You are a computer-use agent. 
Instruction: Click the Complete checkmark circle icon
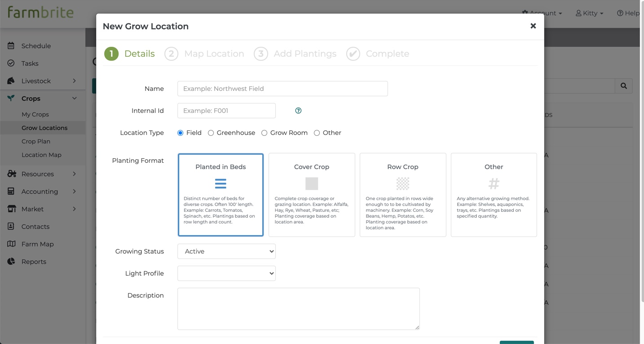pos(353,54)
